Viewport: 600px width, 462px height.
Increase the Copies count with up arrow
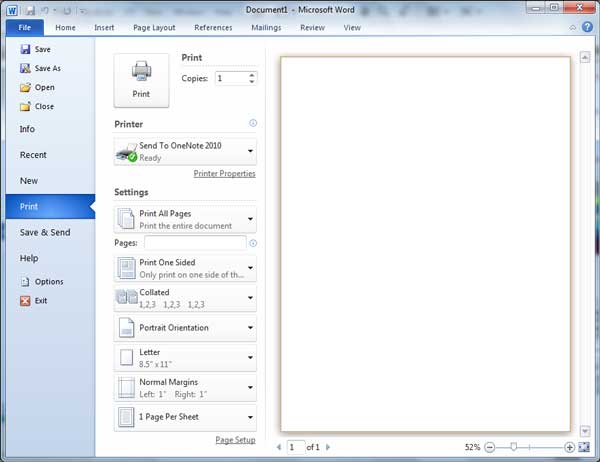[x=251, y=75]
